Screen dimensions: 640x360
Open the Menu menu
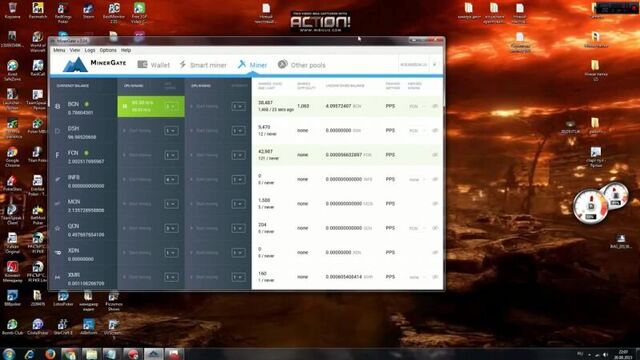point(59,50)
